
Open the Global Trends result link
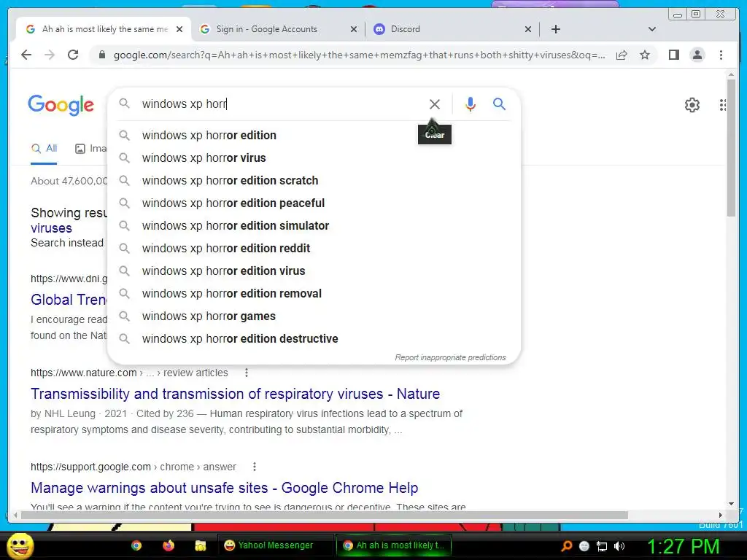tap(69, 300)
